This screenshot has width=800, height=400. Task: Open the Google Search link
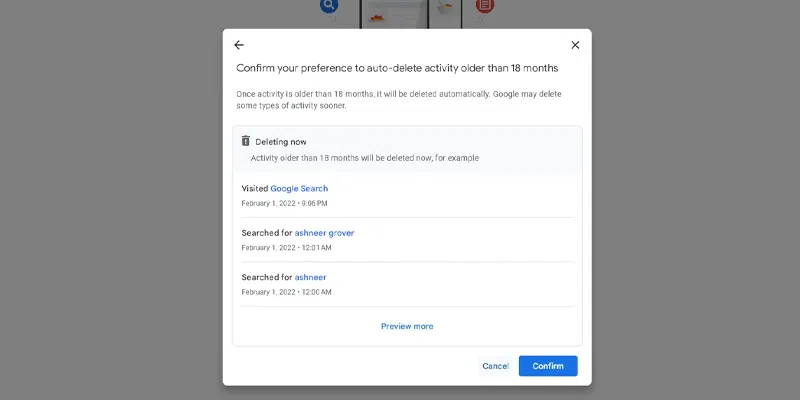[x=299, y=188]
